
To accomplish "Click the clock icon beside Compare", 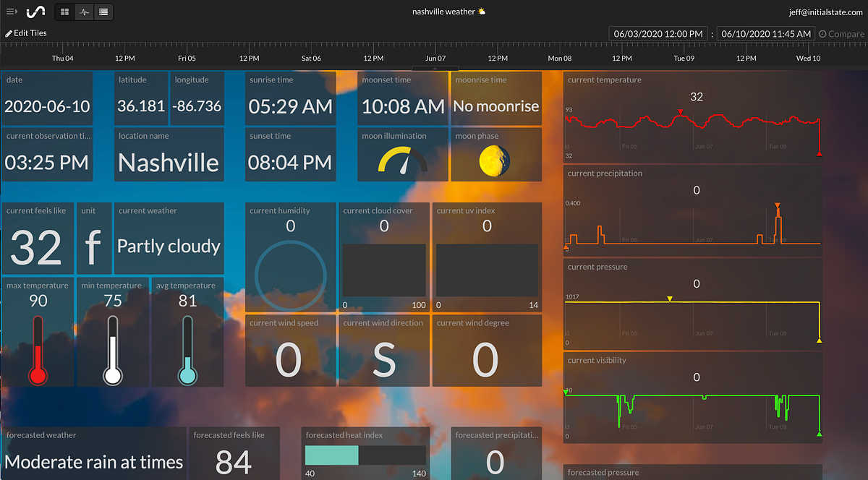I will click(x=823, y=33).
